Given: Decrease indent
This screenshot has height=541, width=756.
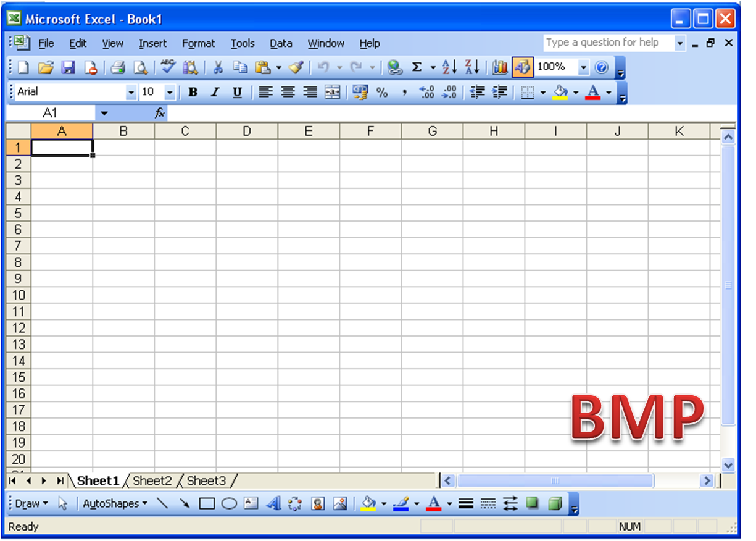Looking at the screenshot, I should 477,93.
